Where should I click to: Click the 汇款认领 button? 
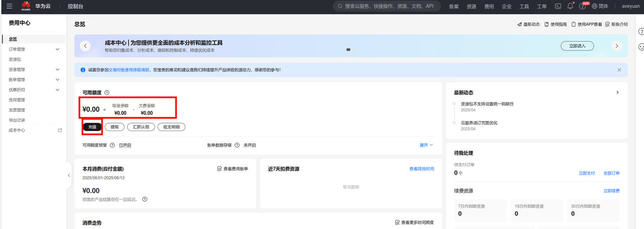[141, 127]
